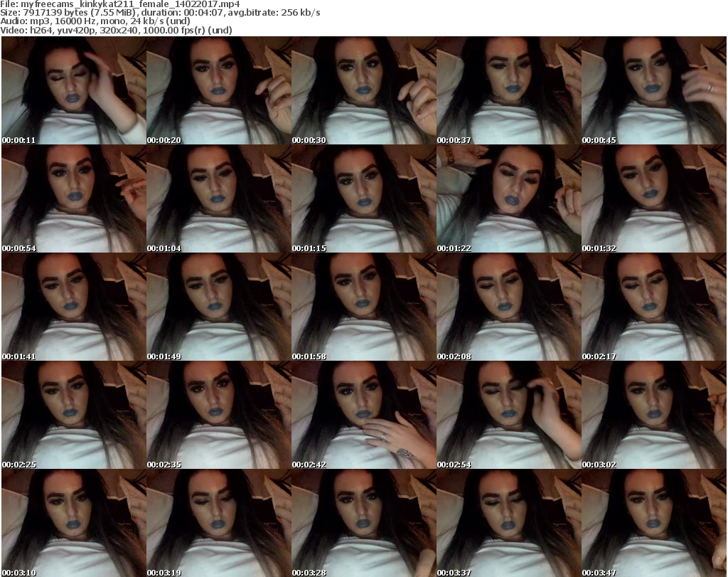Image resolution: width=728 pixels, height=577 pixels.
Task: Click the thumbnail stamped 00:03:10
Action: coord(74,523)
